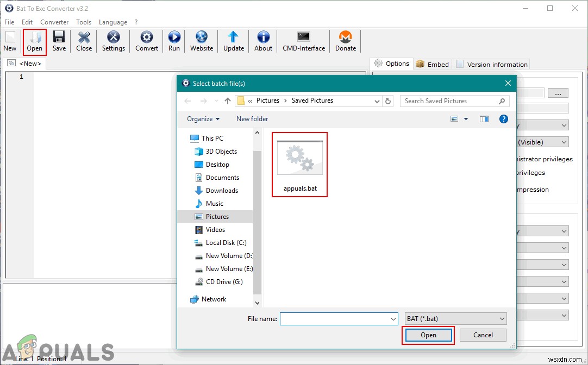Open the Converter menu

pos(54,22)
